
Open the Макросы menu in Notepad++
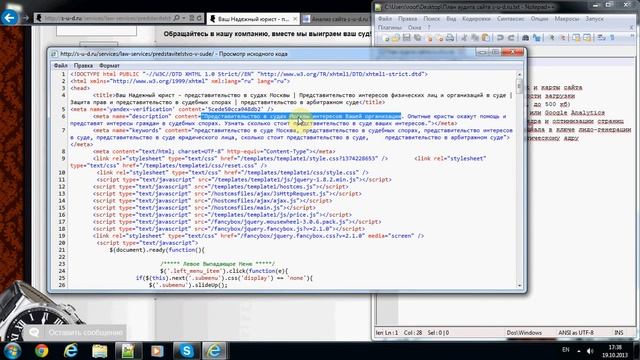(x=567, y=19)
